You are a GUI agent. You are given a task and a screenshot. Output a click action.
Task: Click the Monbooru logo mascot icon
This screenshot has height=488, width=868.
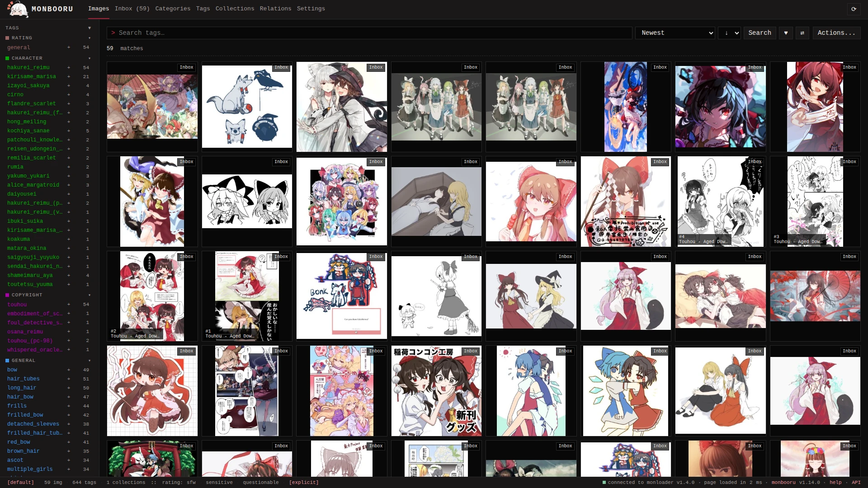coord(18,9)
